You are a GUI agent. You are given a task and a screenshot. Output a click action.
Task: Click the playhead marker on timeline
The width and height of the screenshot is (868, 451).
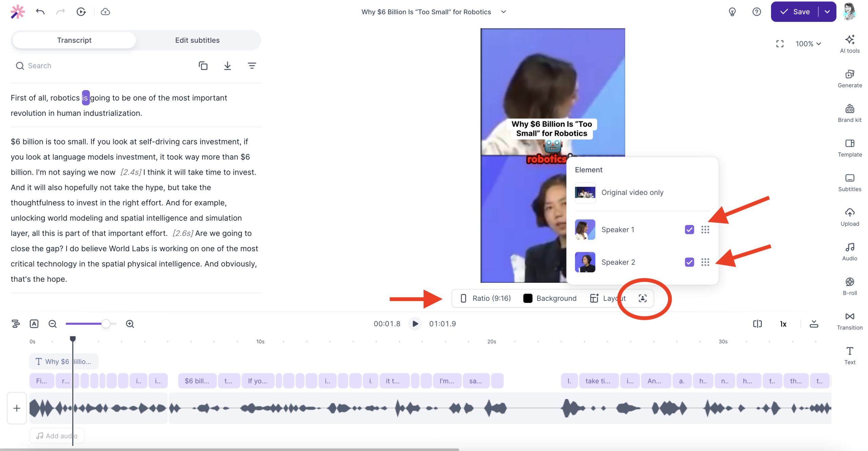pos(73,338)
